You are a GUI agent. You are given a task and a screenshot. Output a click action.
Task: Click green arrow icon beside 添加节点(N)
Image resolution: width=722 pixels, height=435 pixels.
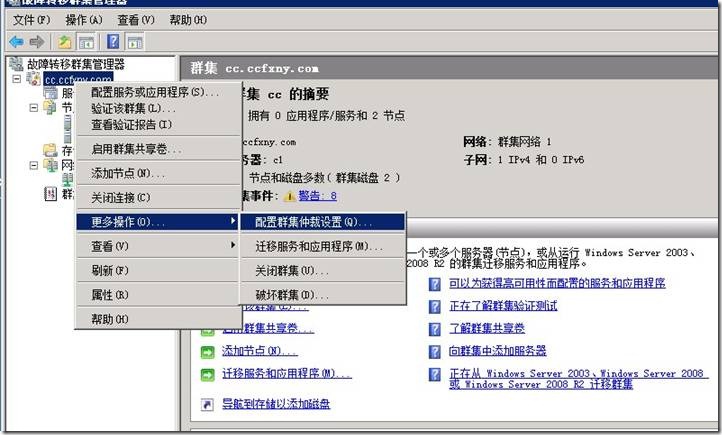[x=208, y=352]
